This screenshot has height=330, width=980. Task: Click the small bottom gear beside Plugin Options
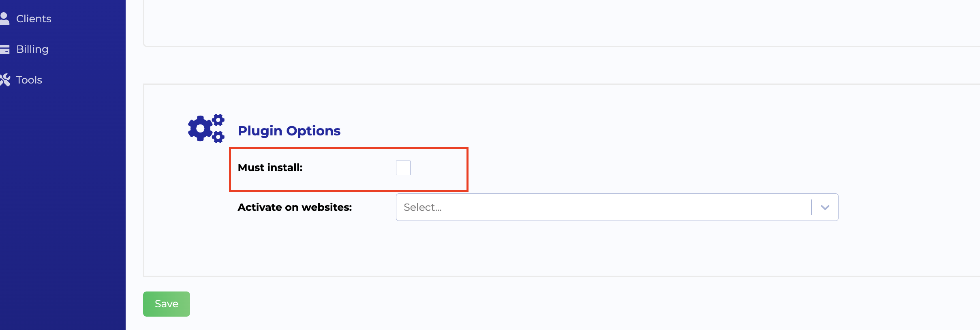click(218, 137)
